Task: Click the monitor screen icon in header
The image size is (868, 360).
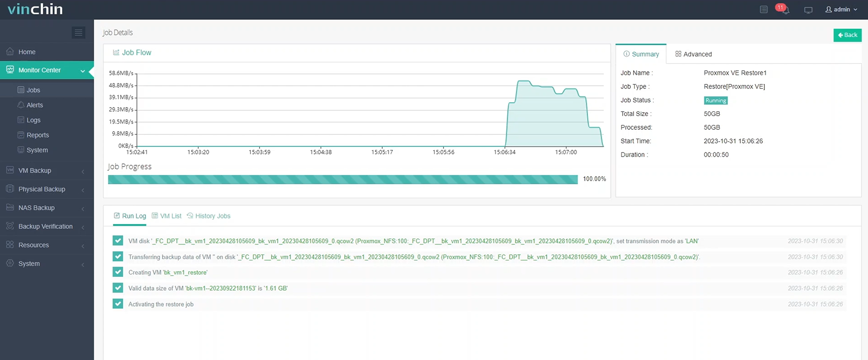Action: tap(808, 10)
